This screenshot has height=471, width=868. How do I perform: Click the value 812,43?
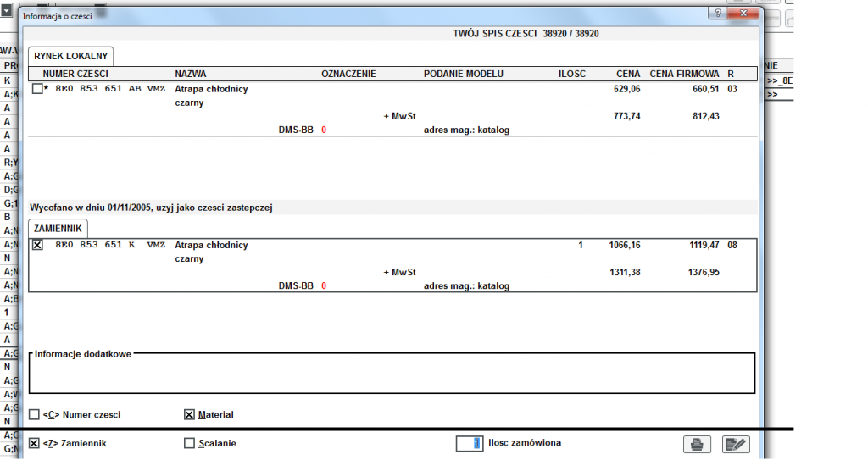point(706,116)
